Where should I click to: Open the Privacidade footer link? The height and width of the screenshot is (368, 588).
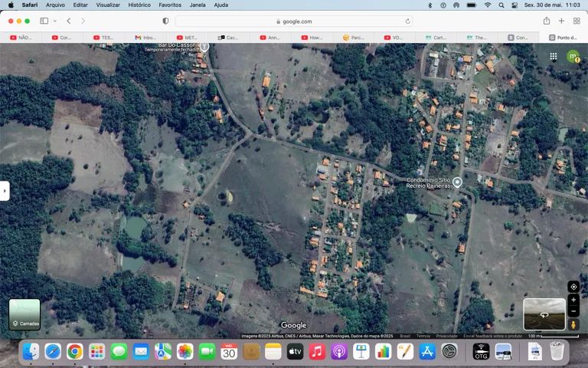pos(446,336)
